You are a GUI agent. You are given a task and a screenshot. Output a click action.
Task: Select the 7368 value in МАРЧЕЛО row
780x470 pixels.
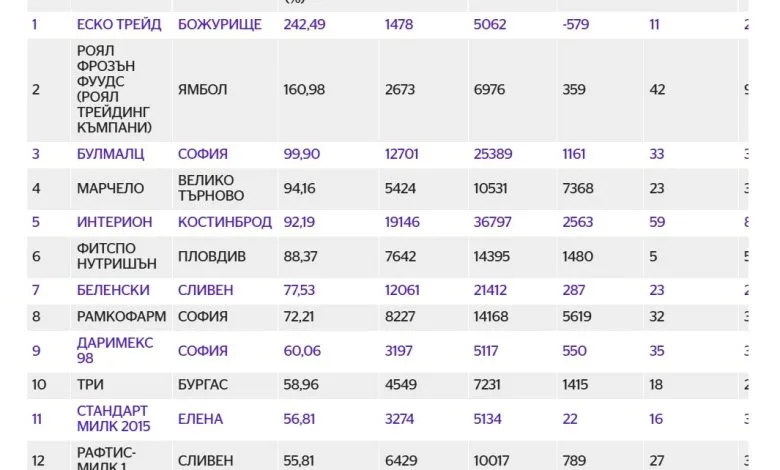578,188
